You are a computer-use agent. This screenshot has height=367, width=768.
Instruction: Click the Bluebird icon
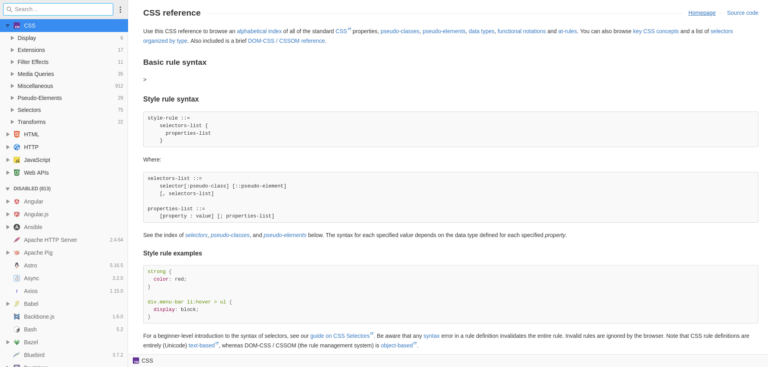point(17,355)
